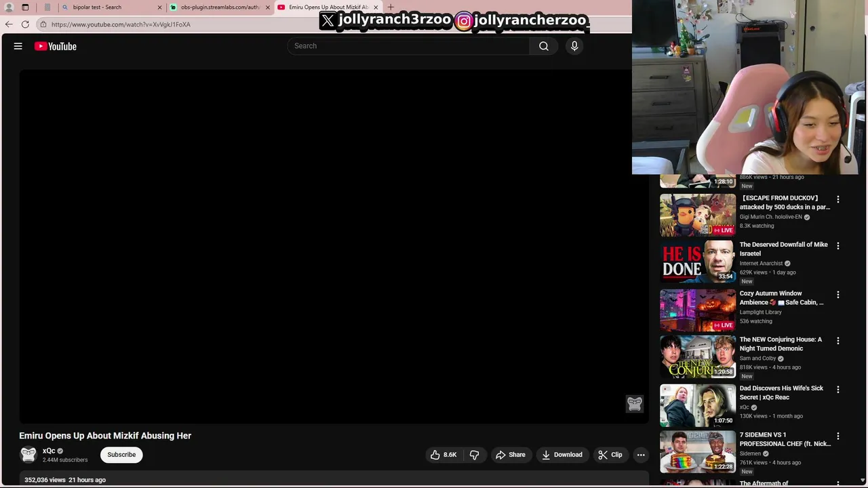Open more actions three-dot menu below video
This screenshot has width=868, height=488.
coord(641,455)
